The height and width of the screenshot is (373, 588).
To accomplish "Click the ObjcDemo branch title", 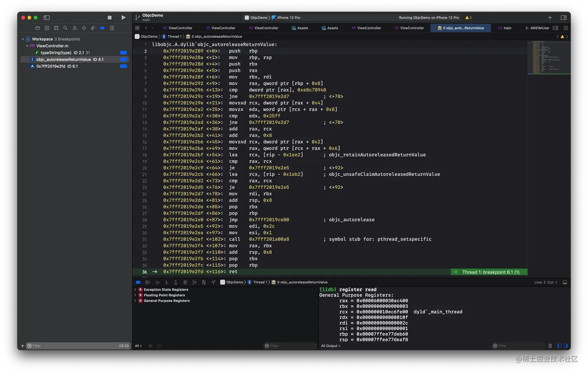I will [x=152, y=15].
